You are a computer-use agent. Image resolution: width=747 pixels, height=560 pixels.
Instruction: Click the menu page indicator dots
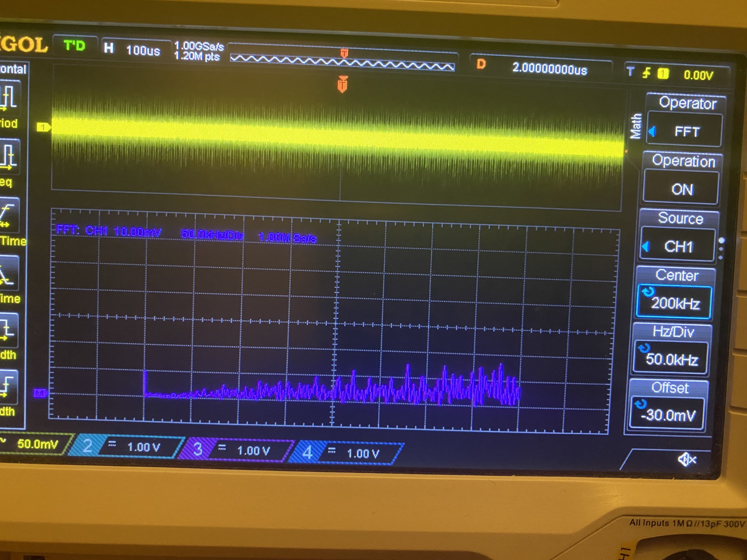pos(721,249)
